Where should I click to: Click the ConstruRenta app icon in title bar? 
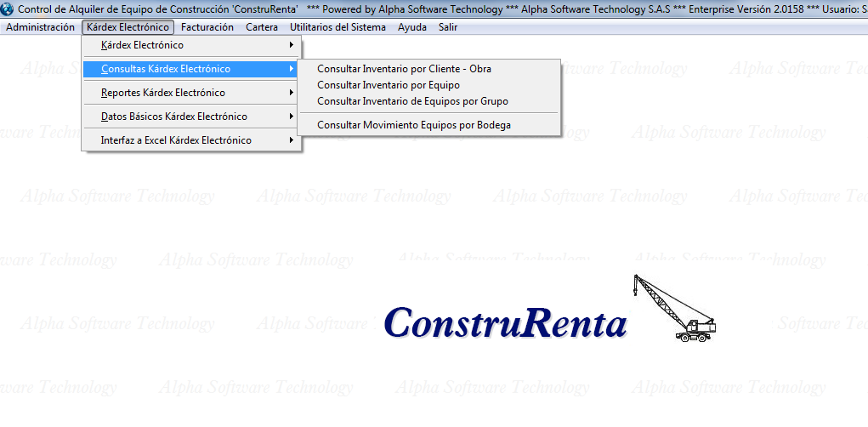click(x=8, y=9)
